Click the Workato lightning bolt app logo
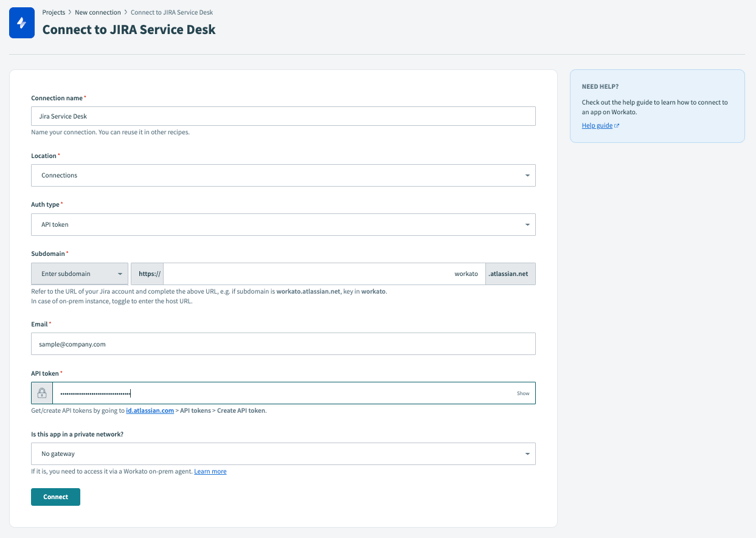756x538 pixels. click(21, 22)
